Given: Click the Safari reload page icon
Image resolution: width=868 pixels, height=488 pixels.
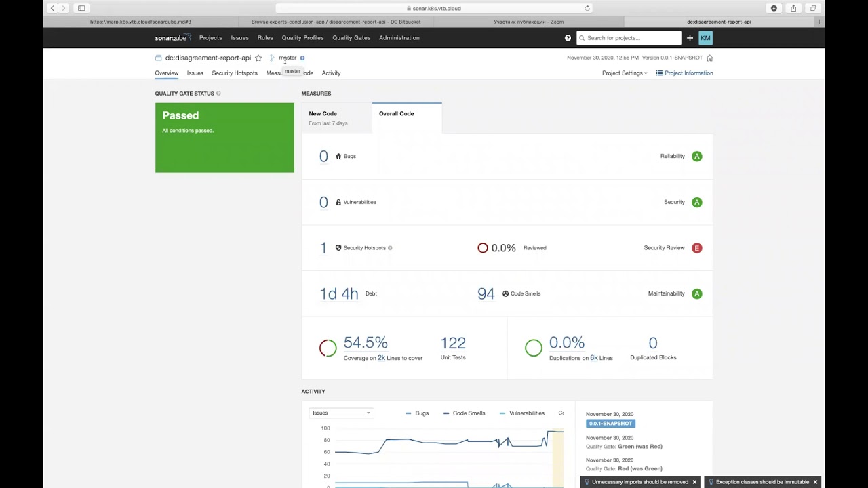Looking at the screenshot, I should tap(587, 8).
